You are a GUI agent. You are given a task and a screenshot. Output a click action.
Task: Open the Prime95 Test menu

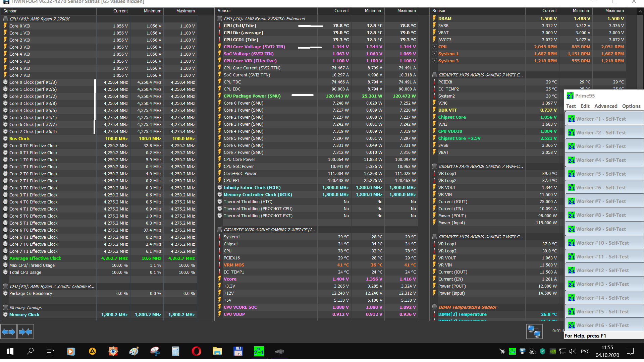(571, 106)
